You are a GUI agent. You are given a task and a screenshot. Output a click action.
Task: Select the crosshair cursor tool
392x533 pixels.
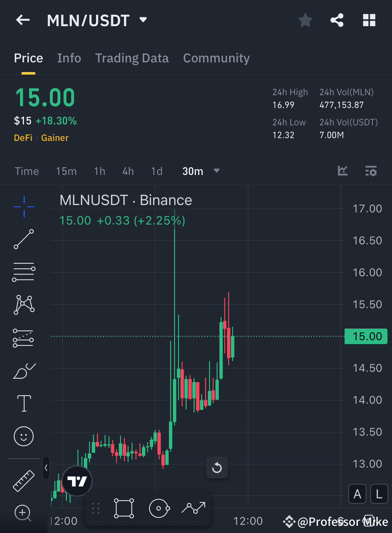click(x=24, y=206)
